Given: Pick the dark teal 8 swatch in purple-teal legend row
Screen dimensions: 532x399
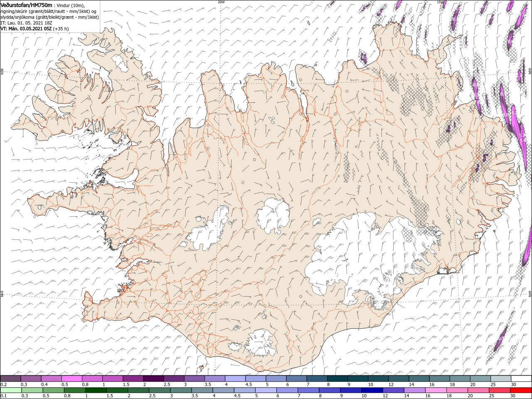Looking at the screenshot, I should (x=337, y=379).
